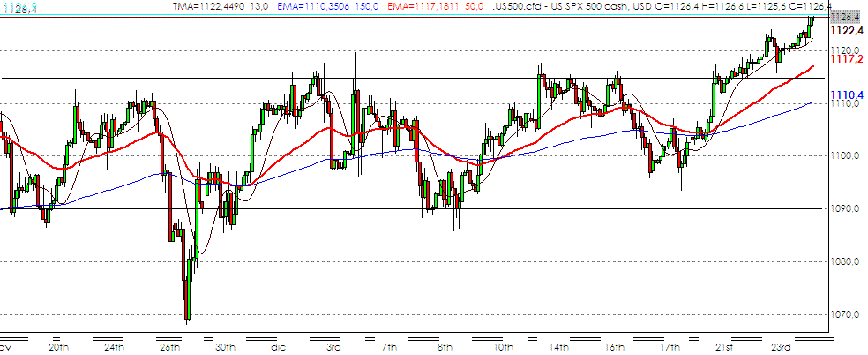Click the 8th date label

click(x=445, y=348)
